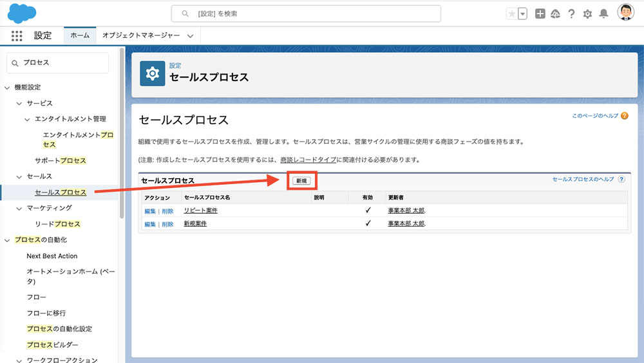
Task: Click 編集 for 新規案件
Action: 150,224
